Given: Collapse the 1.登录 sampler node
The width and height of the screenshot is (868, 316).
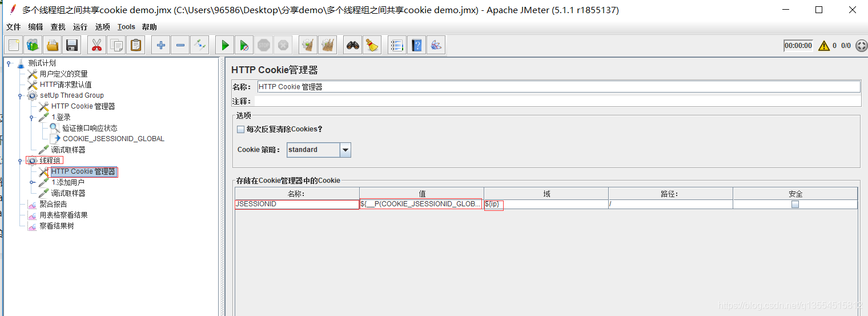Looking at the screenshot, I should coord(31,117).
